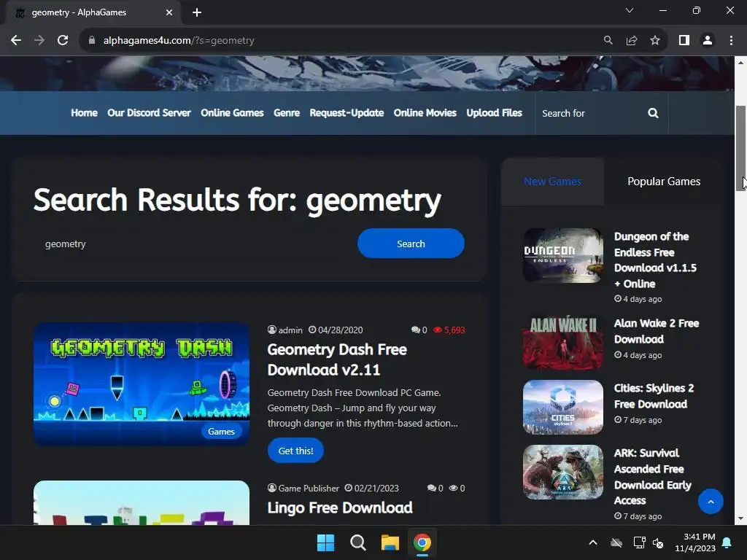Click the muted volume tray icon
The width and height of the screenshot is (747, 560).
[658, 542]
